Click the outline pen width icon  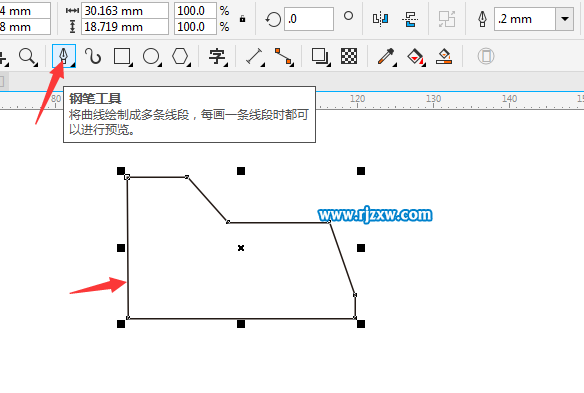point(482,19)
